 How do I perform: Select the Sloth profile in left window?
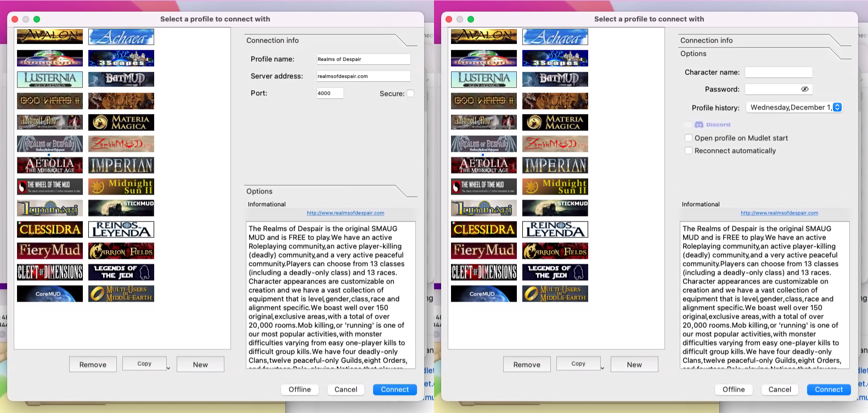121,101
